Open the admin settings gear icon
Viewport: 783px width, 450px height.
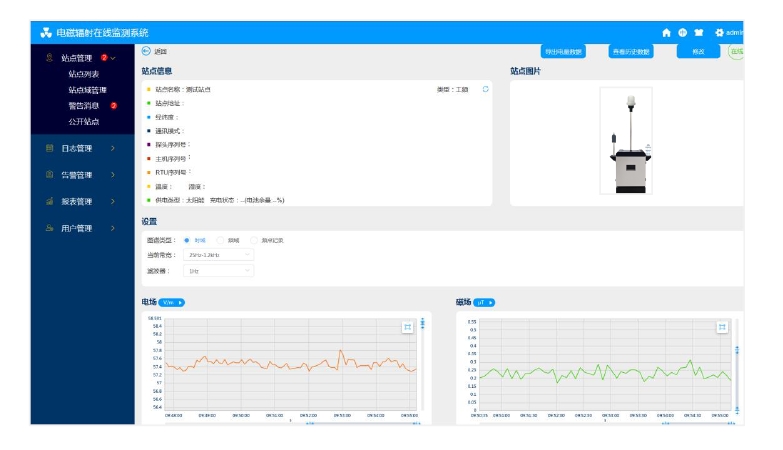[719, 32]
